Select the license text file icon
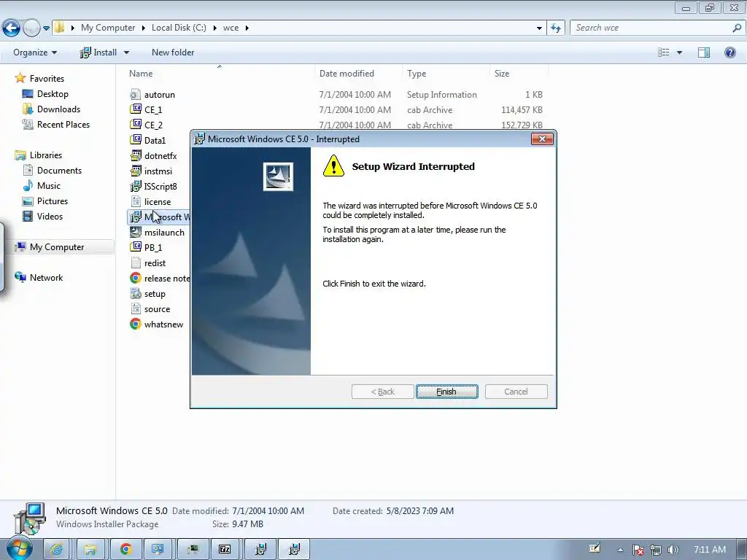The width and height of the screenshot is (747, 560). [x=135, y=201]
